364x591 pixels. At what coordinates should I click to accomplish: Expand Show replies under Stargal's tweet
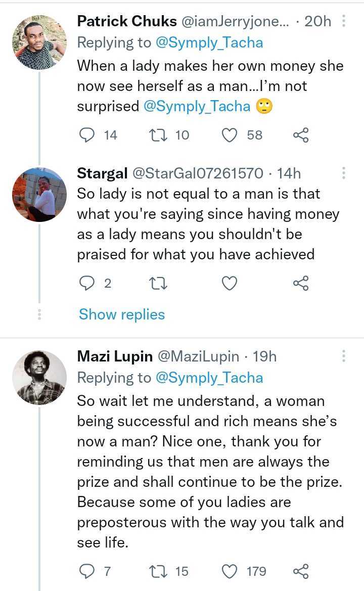(x=122, y=314)
